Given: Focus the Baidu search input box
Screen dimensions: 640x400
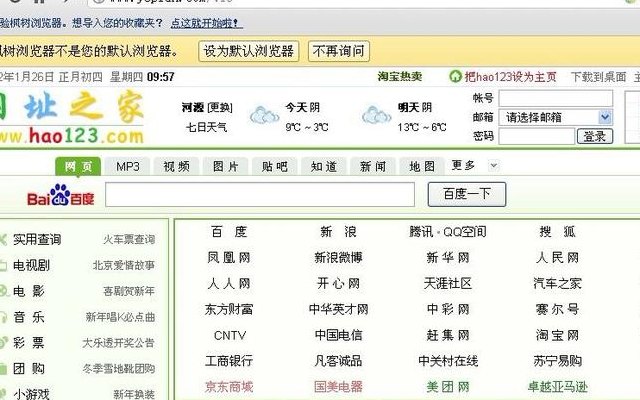Looking at the screenshot, I should 260,194.
